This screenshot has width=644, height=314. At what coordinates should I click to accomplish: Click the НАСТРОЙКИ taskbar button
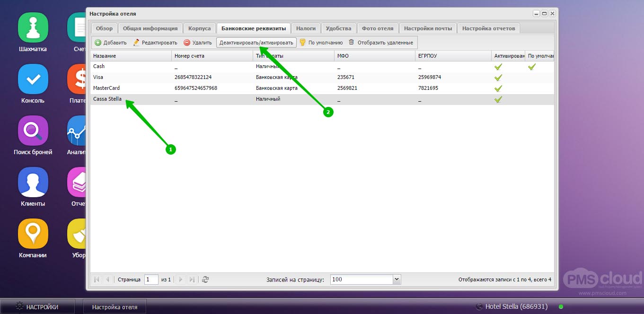point(37,307)
